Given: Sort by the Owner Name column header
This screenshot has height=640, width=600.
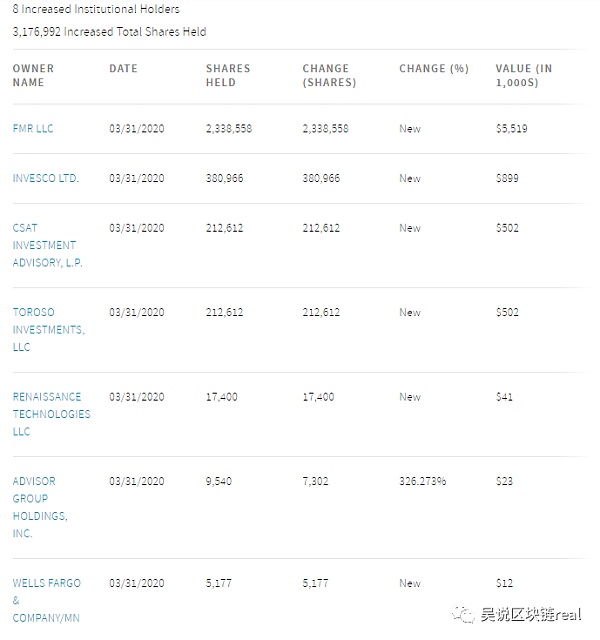Looking at the screenshot, I should pyautogui.click(x=33, y=75).
